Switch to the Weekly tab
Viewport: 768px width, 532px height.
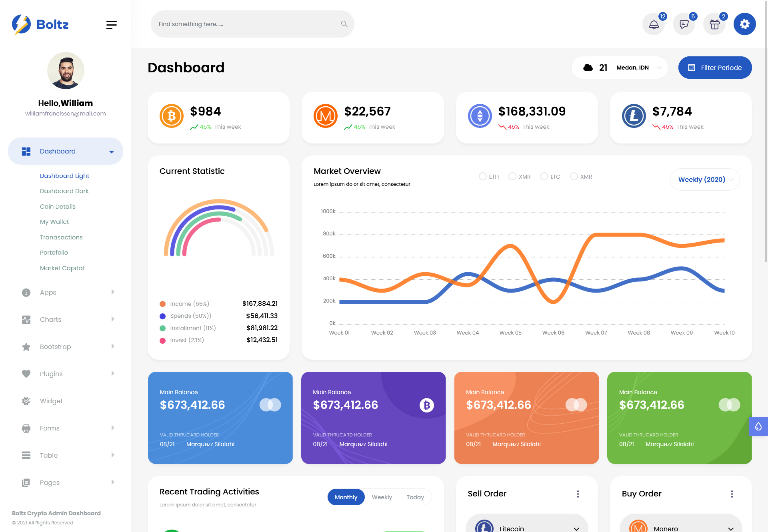tap(382, 497)
